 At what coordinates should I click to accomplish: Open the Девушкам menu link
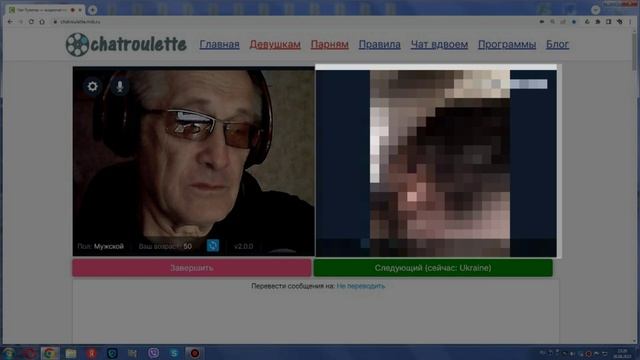click(x=275, y=44)
